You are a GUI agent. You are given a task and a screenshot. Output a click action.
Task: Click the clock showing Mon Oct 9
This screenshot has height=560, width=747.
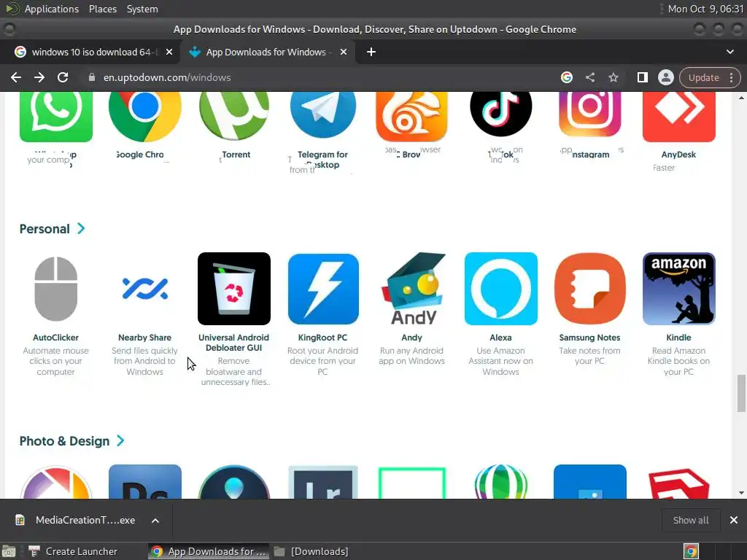705,9
